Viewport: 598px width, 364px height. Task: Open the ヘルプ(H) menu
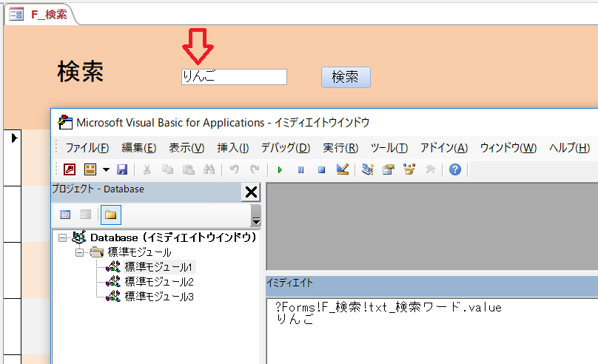(569, 148)
